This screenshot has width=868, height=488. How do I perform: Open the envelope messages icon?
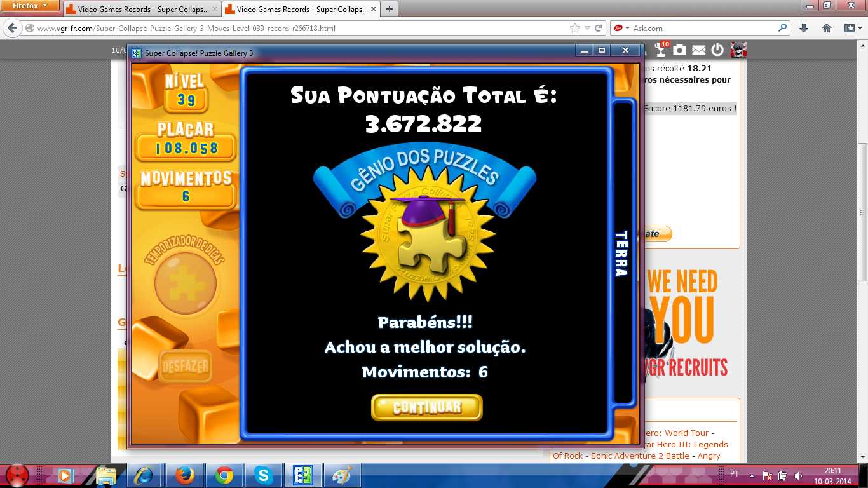(698, 50)
